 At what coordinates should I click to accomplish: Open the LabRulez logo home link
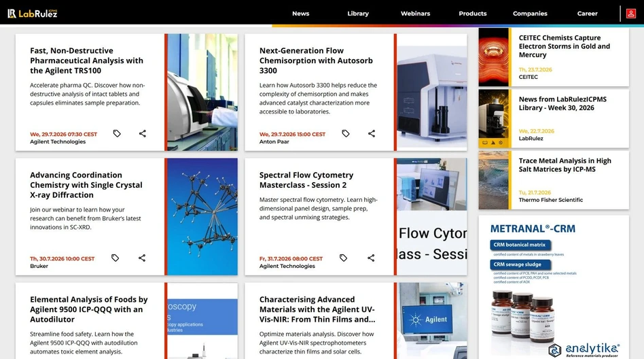coord(33,14)
